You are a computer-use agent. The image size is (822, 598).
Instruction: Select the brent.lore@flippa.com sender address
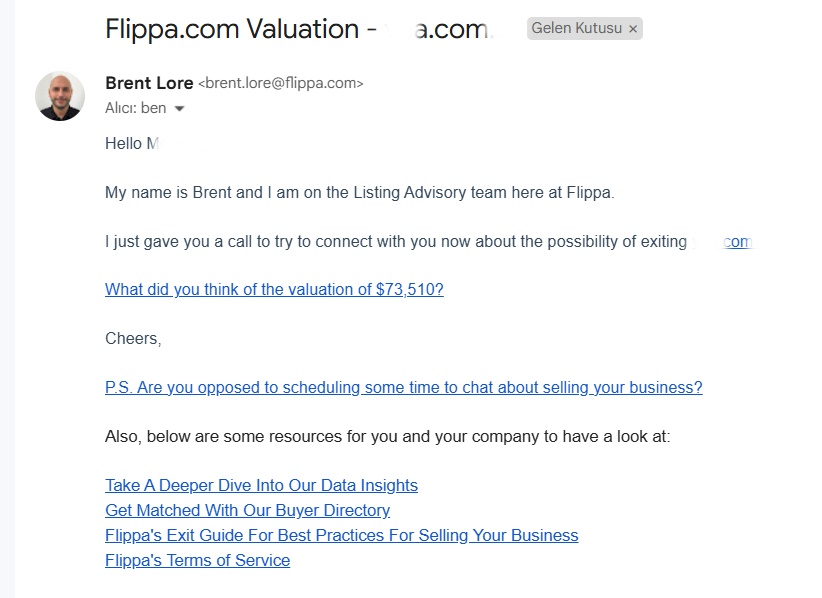tap(280, 83)
